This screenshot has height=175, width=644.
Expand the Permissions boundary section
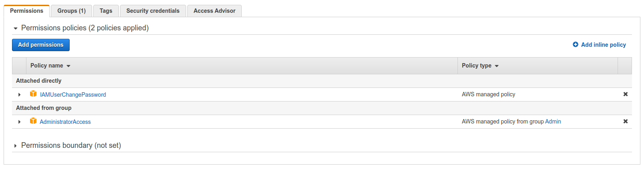tap(16, 146)
